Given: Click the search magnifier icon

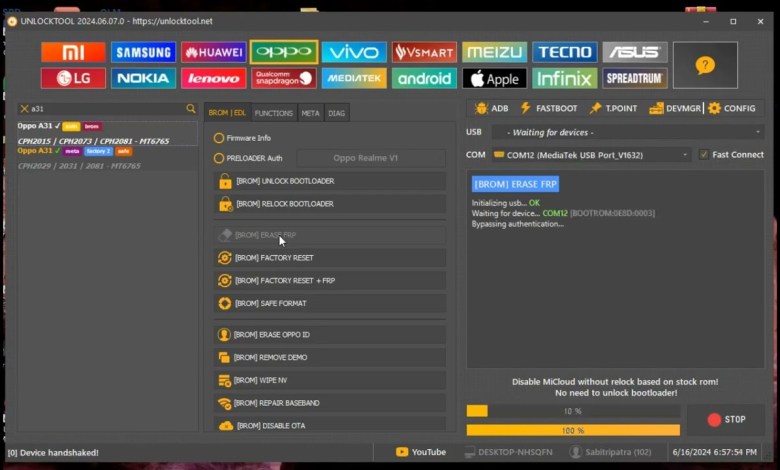Looking at the screenshot, I should tap(191, 108).
